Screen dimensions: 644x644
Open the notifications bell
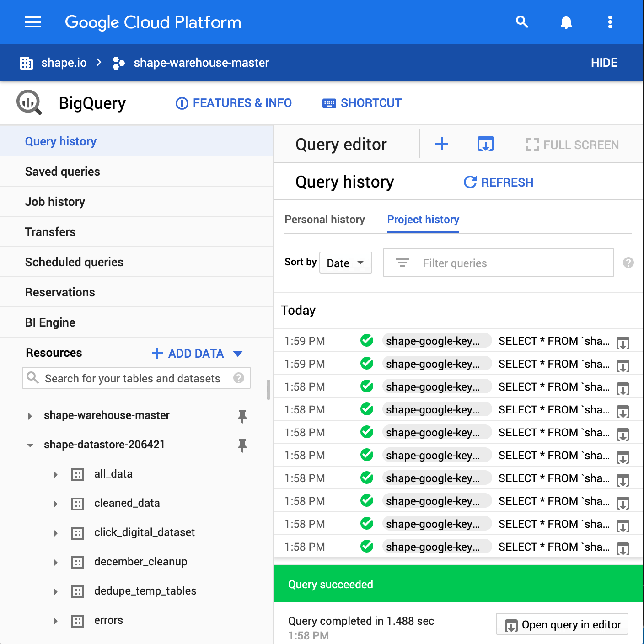[566, 22]
